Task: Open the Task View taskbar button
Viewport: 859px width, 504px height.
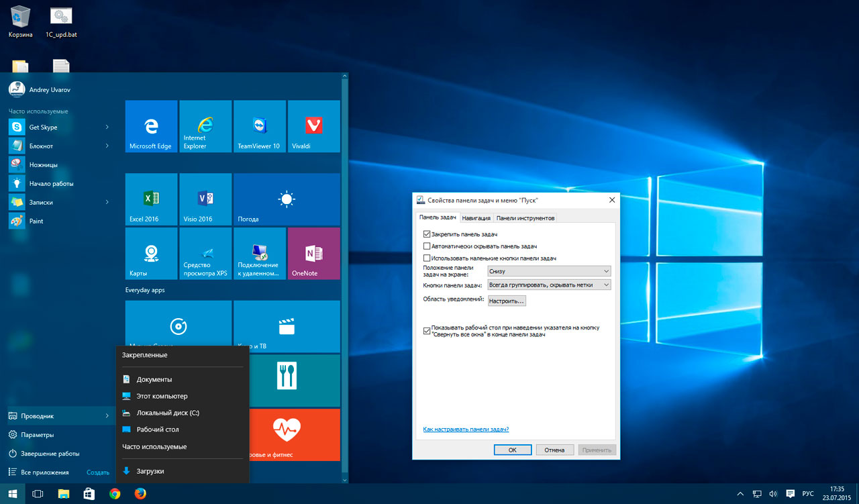Action: coord(38,494)
